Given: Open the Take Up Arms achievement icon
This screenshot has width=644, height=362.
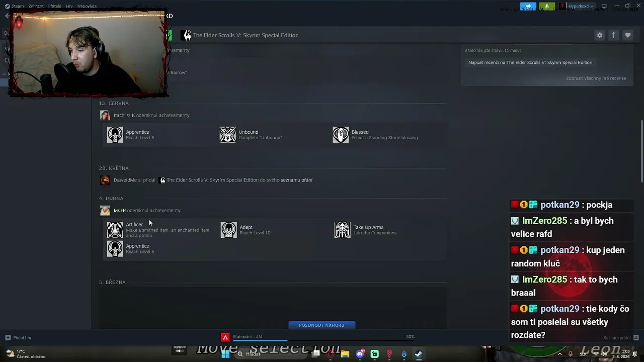Looking at the screenshot, I should (342, 230).
